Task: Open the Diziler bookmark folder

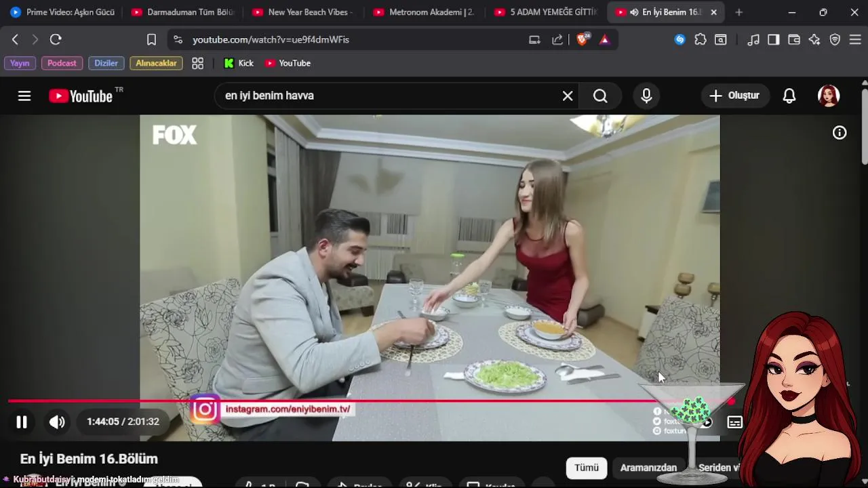Action: coord(106,63)
